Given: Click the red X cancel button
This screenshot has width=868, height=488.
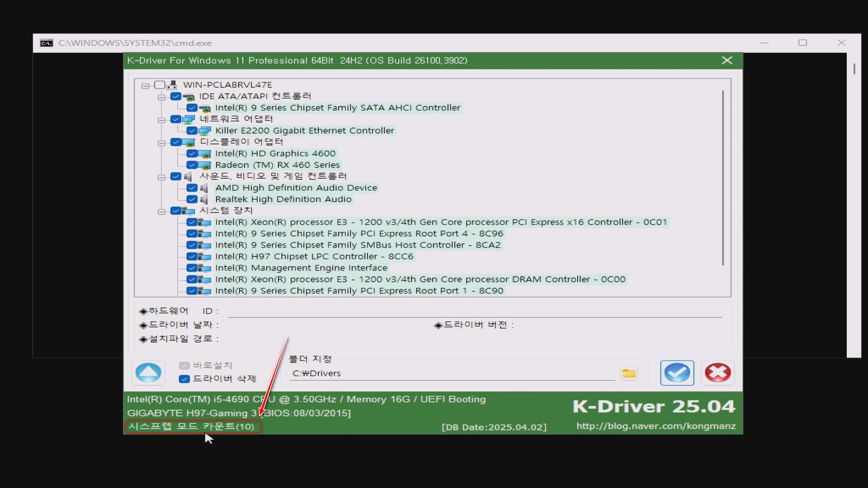Looking at the screenshot, I should [x=717, y=373].
